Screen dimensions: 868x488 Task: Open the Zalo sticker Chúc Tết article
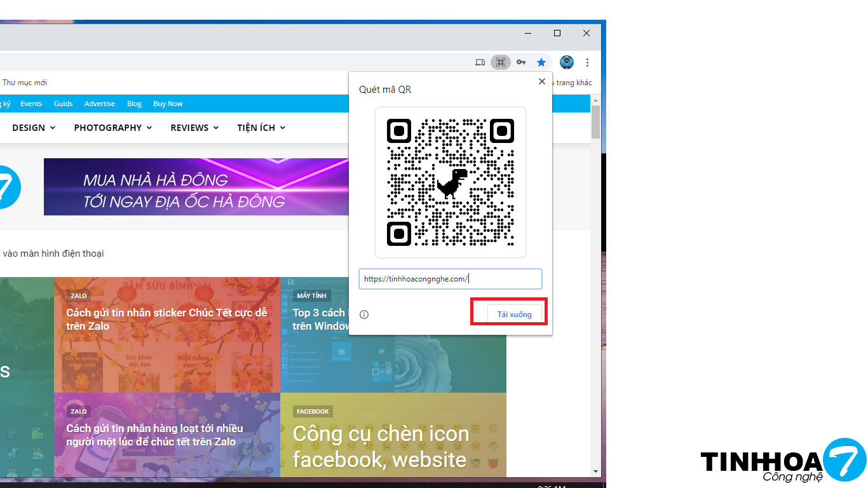pyautogui.click(x=166, y=320)
